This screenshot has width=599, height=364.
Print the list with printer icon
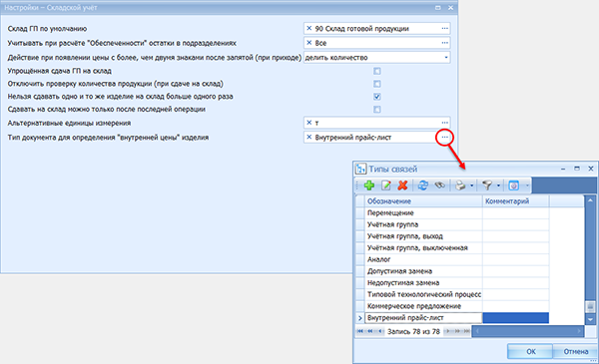point(460,185)
